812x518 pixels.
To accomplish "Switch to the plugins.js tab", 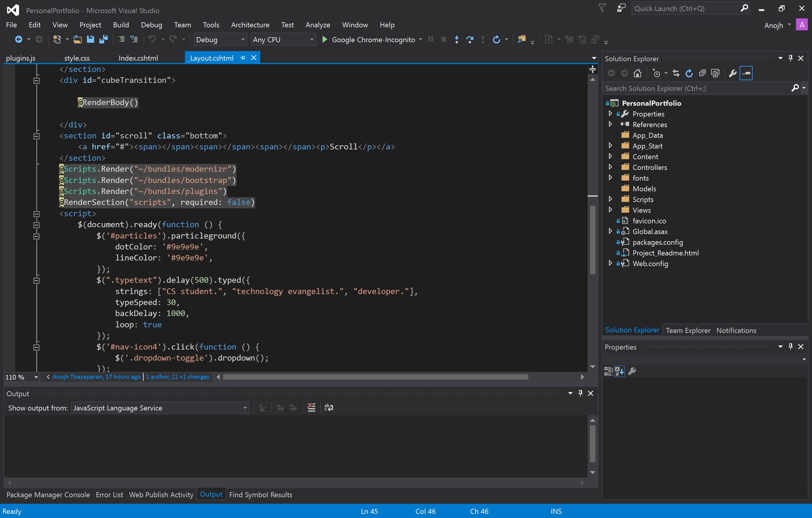I will tap(20, 58).
